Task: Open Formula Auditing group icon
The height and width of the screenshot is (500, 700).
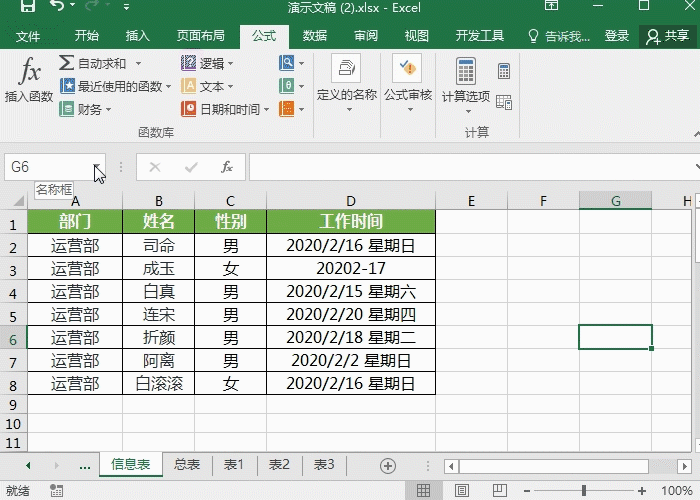Action: tap(407, 68)
